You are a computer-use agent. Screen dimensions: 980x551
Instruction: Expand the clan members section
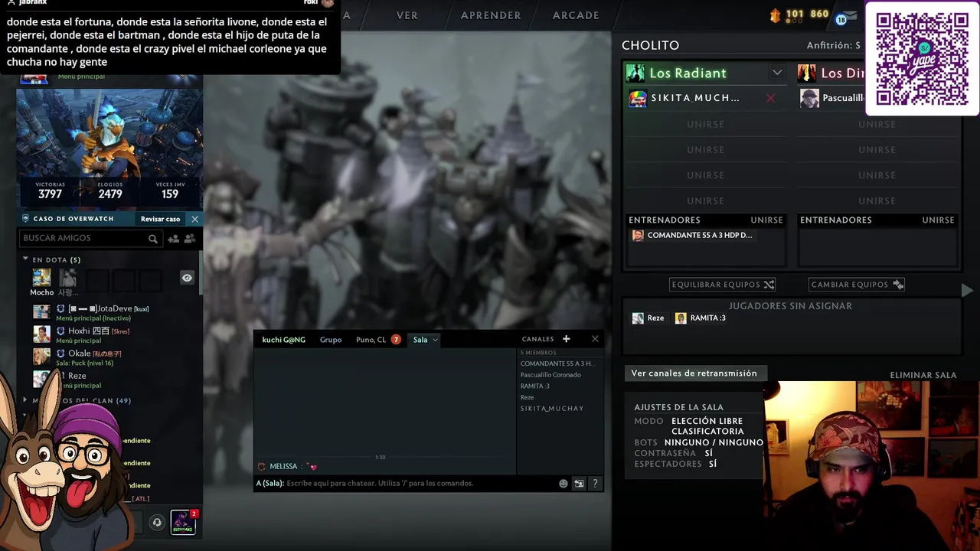[25, 400]
